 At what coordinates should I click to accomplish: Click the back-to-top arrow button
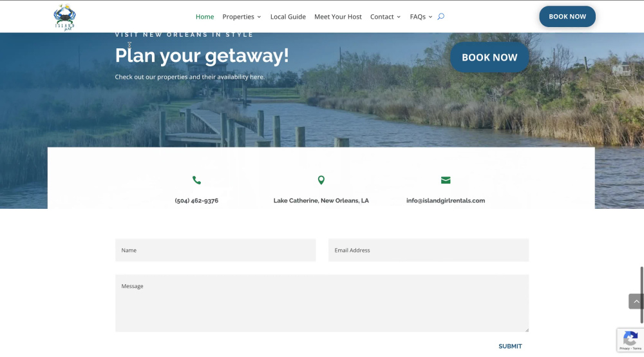click(636, 301)
